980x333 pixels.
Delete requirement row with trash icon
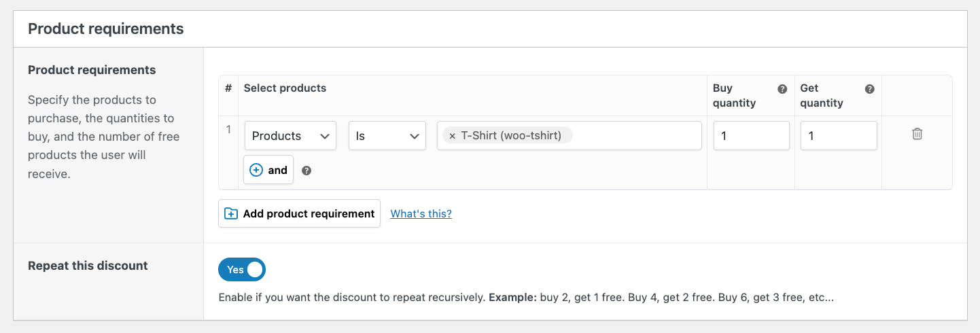(917, 134)
